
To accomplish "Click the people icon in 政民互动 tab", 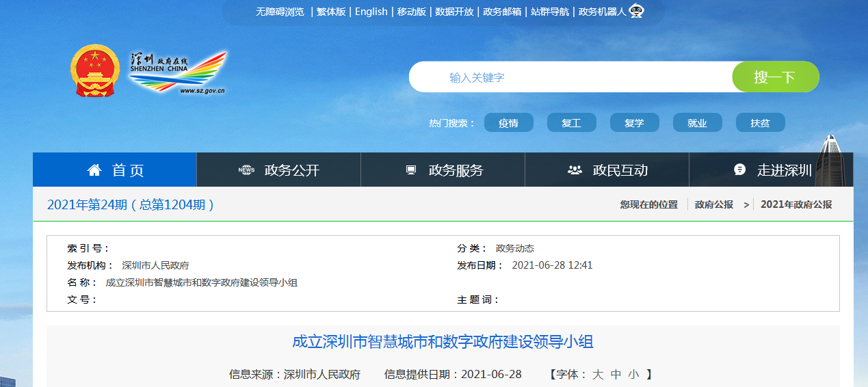I will click(x=575, y=170).
